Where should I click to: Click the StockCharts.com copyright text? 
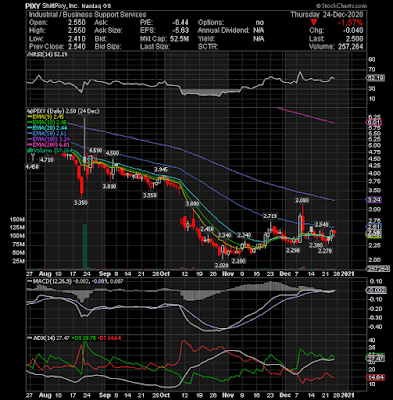[x=342, y=6]
